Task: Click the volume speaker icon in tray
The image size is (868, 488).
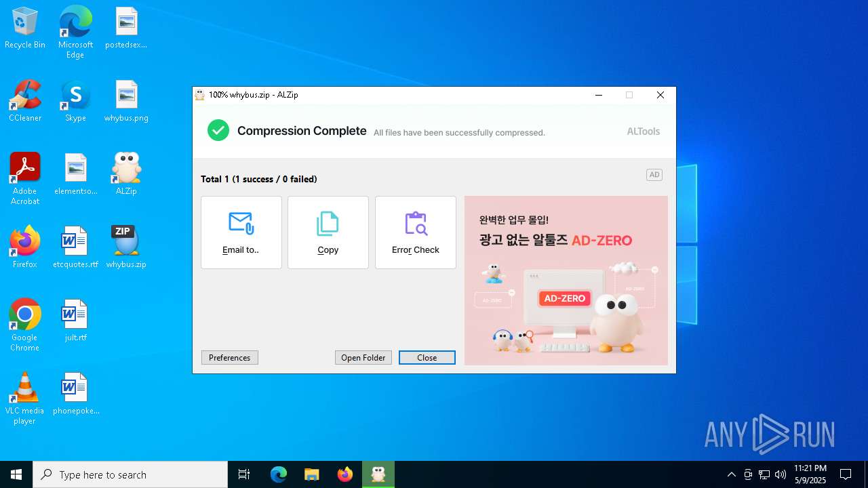Action: point(781,474)
